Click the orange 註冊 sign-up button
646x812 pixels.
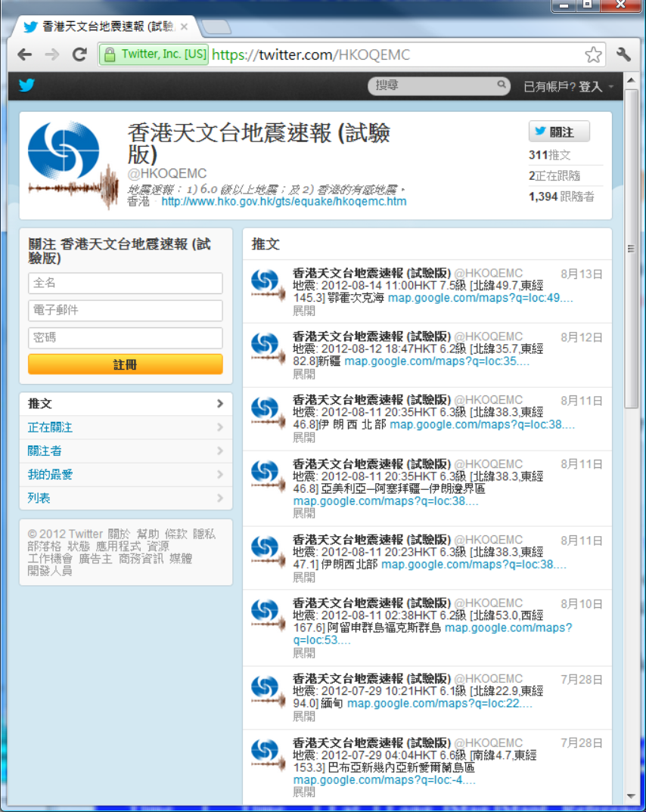[x=126, y=364]
